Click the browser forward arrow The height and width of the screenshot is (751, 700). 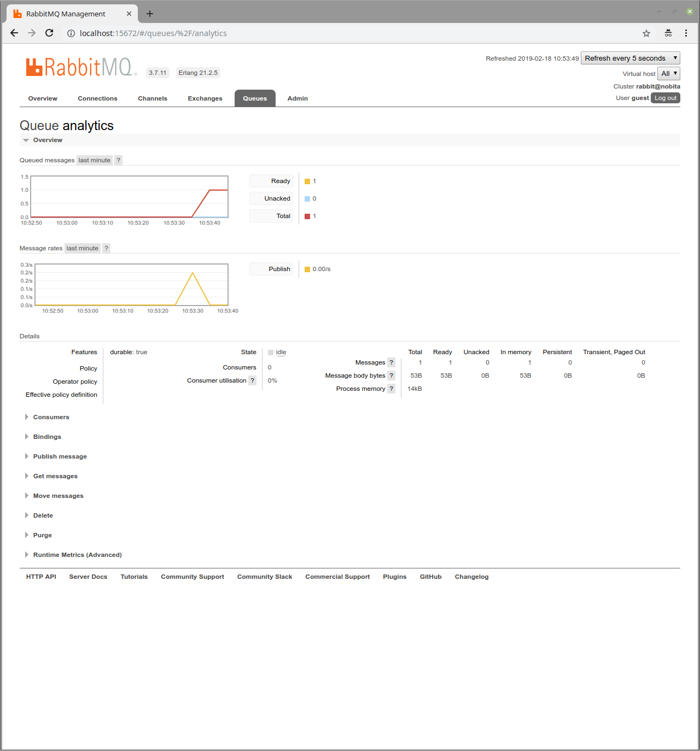coord(32,33)
